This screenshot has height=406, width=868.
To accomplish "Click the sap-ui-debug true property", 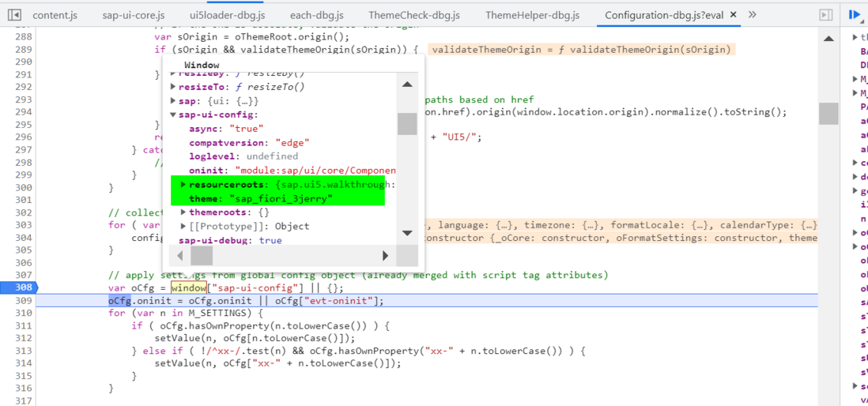I will point(230,241).
